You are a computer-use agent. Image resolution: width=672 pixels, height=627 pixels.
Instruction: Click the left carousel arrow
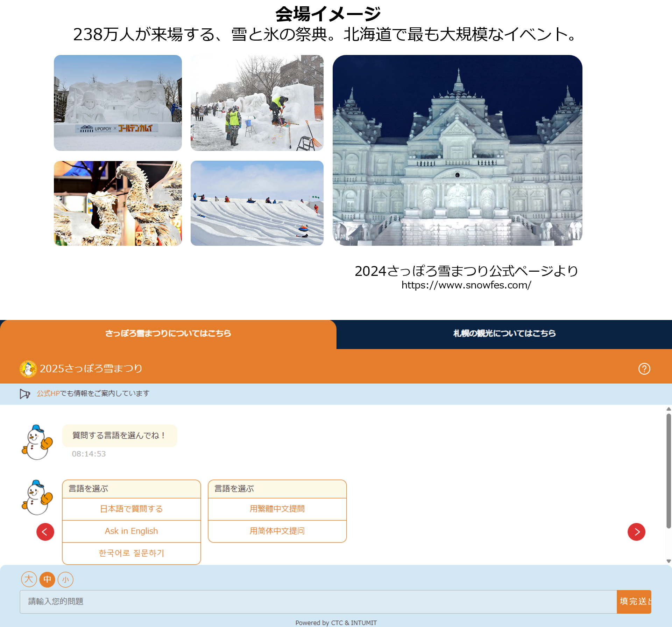(45, 532)
